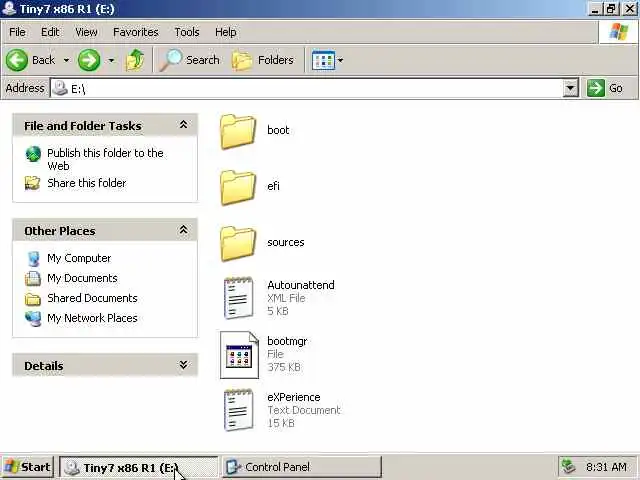The height and width of the screenshot is (480, 640).
Task: Click the Folders text label in toolbar
Action: coord(276,60)
